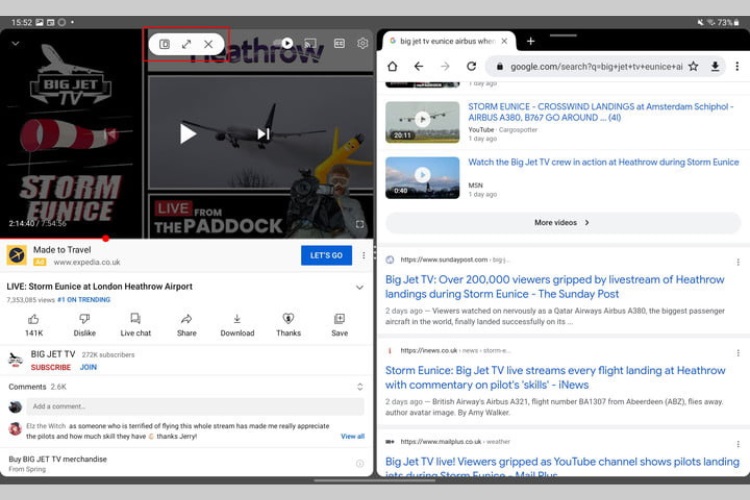Reload the Google search page
750x500 pixels.
coord(471,66)
